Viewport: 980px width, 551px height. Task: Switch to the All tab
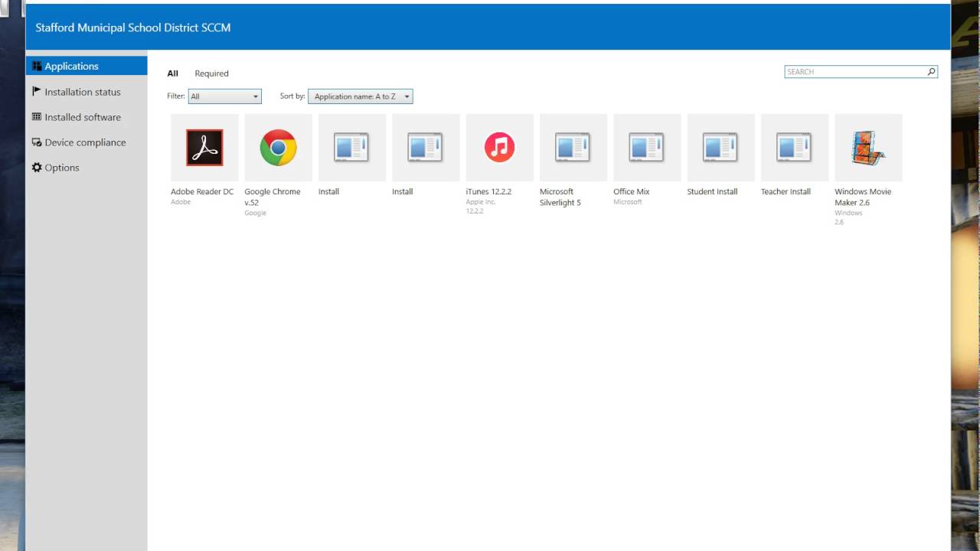tap(173, 73)
